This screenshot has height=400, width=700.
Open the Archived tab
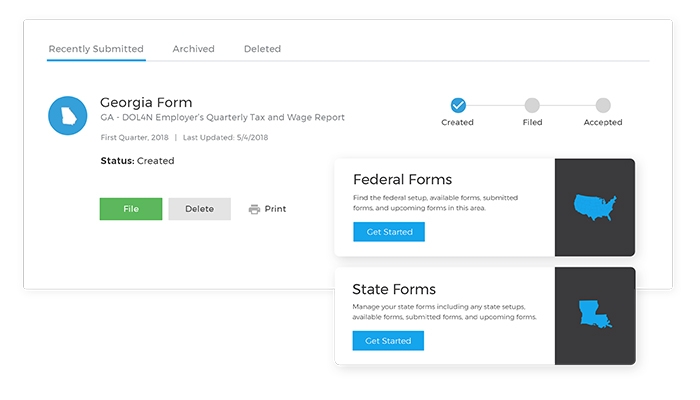coord(193,48)
